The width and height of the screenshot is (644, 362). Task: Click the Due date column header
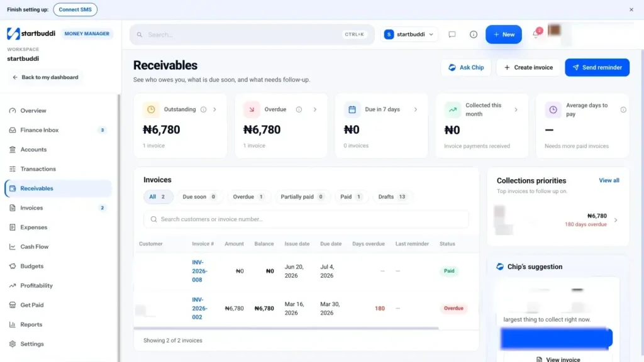click(331, 244)
